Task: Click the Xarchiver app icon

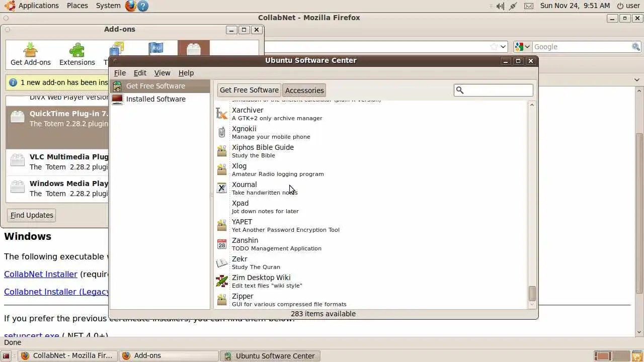Action: pos(221,114)
